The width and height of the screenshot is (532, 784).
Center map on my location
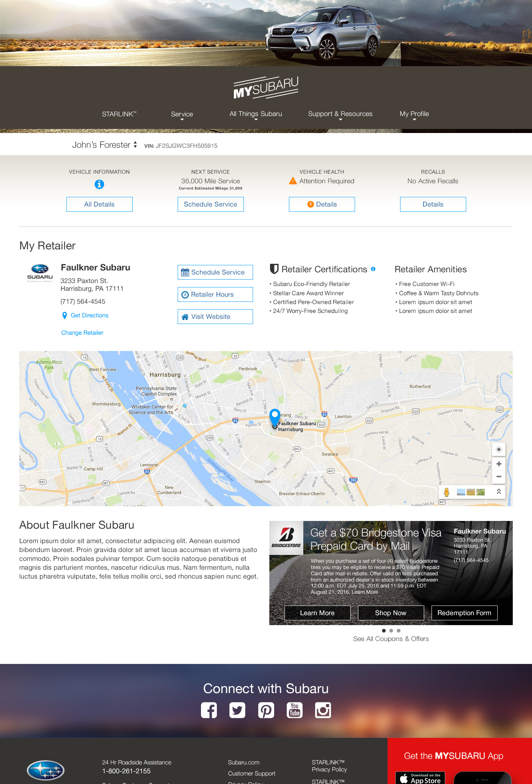point(499,449)
